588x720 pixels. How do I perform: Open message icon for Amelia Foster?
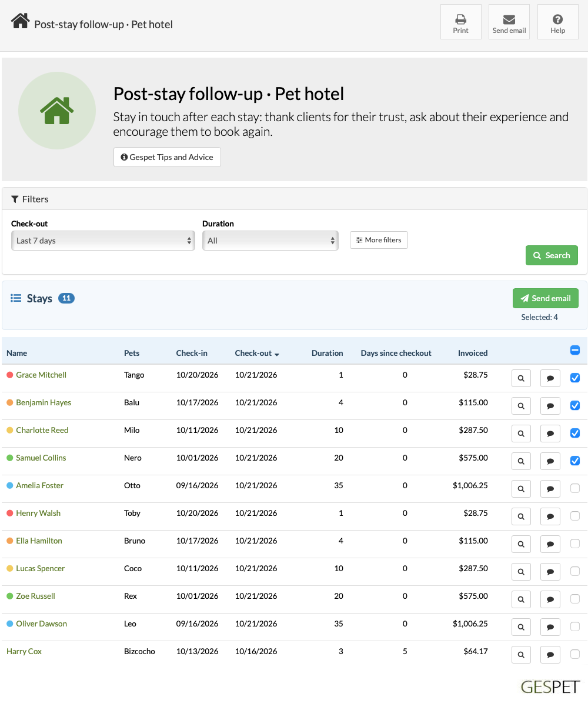(x=550, y=489)
